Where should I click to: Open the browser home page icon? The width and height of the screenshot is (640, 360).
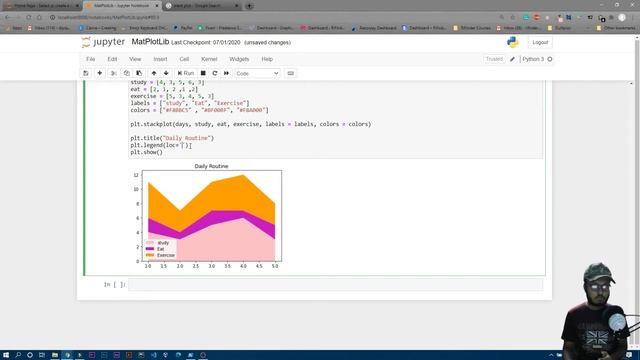point(39,17)
